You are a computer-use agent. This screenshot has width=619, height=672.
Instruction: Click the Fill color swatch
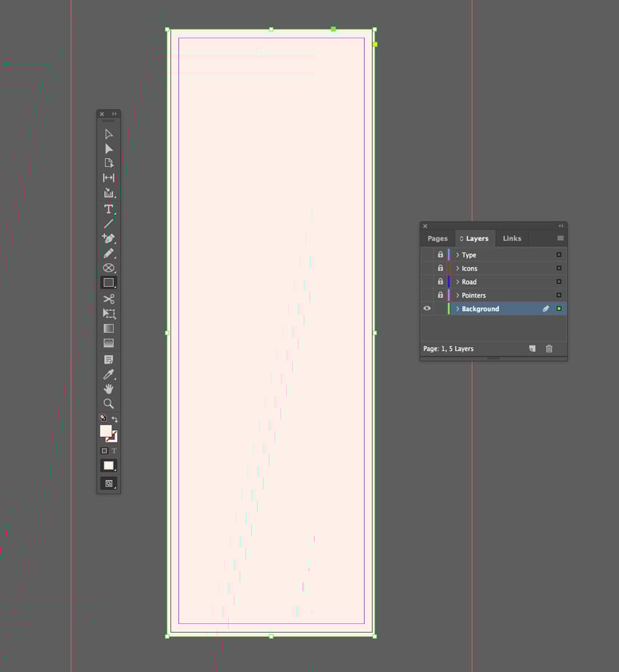[106, 430]
